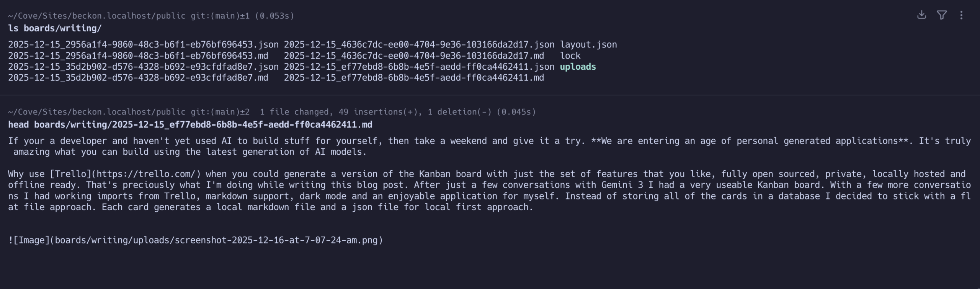Click the '1 file changed' git status text
The width and height of the screenshot is (980, 289).
[294, 112]
